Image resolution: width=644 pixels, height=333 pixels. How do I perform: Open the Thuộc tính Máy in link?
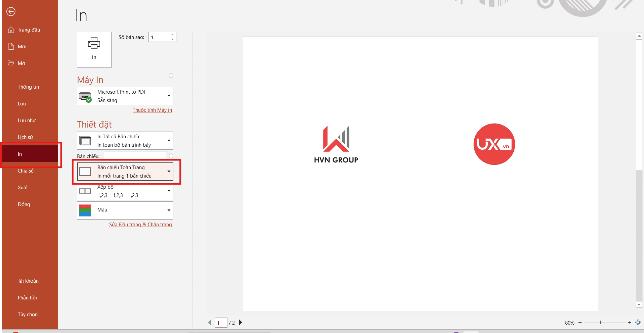click(x=152, y=110)
